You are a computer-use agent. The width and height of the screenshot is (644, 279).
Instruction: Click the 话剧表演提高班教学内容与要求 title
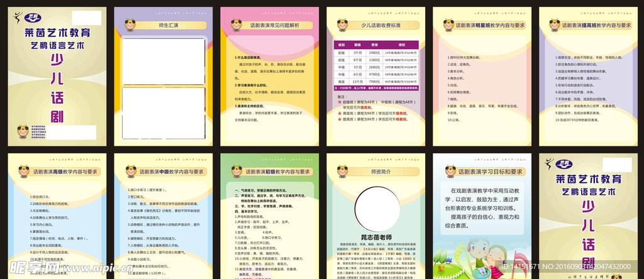(596, 25)
